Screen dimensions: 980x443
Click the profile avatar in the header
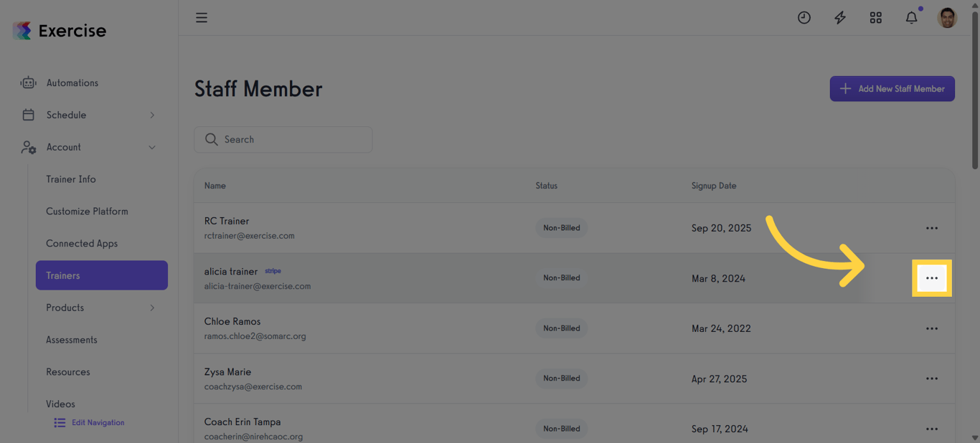pyautogui.click(x=947, y=17)
